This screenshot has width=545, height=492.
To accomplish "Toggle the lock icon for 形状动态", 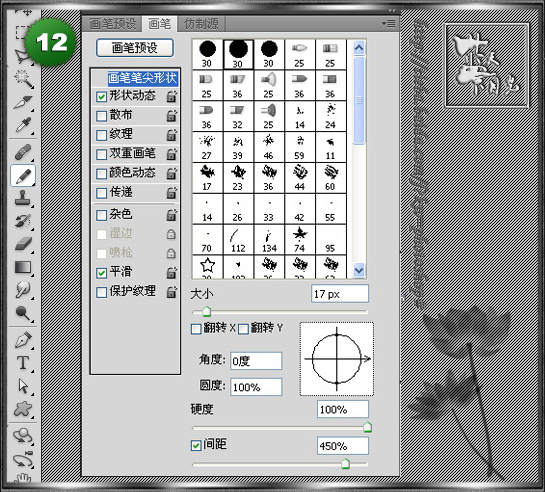I will pyautogui.click(x=172, y=96).
